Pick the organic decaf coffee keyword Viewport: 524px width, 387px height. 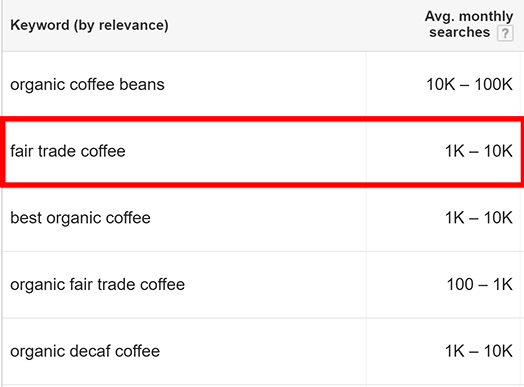tap(85, 351)
